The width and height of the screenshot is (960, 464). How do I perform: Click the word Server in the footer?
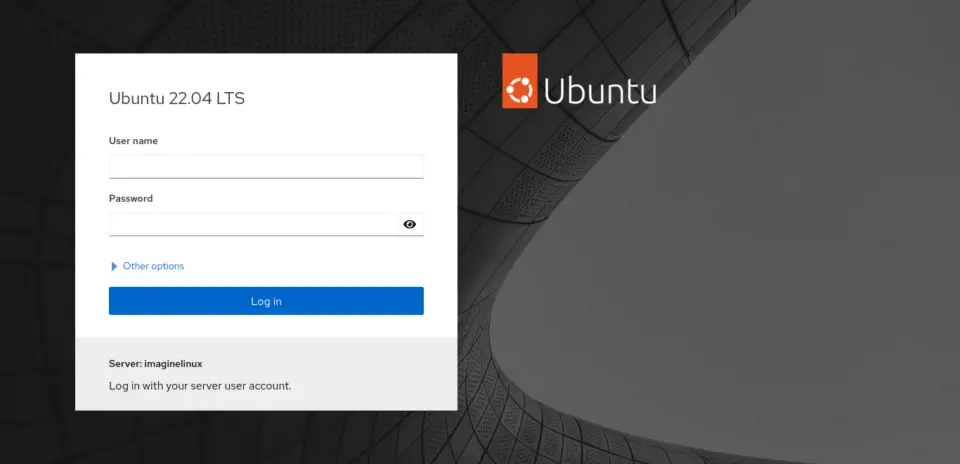point(125,364)
